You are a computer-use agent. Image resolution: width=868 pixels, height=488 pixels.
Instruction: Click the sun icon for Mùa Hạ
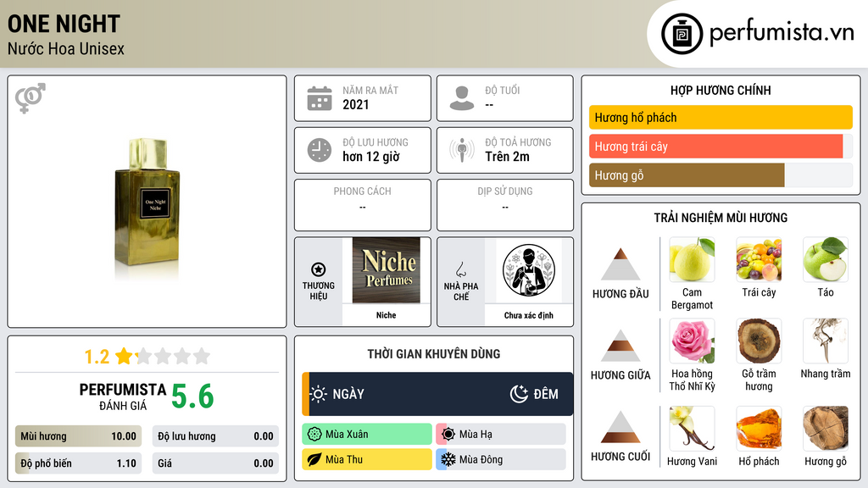click(448, 435)
